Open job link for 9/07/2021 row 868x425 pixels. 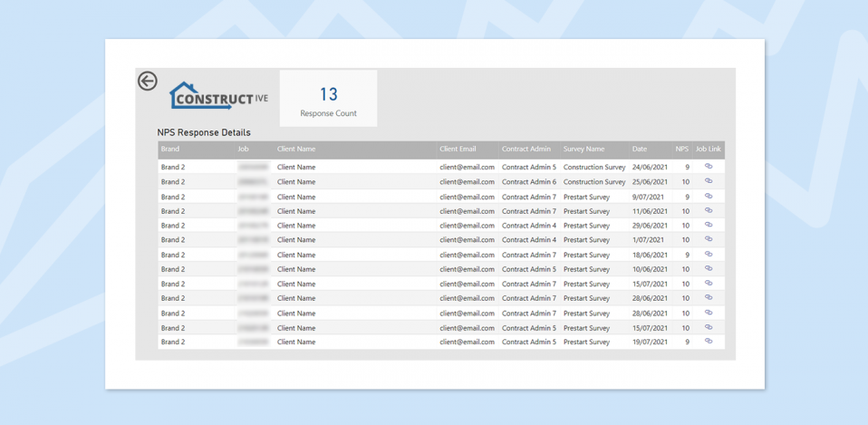click(709, 196)
